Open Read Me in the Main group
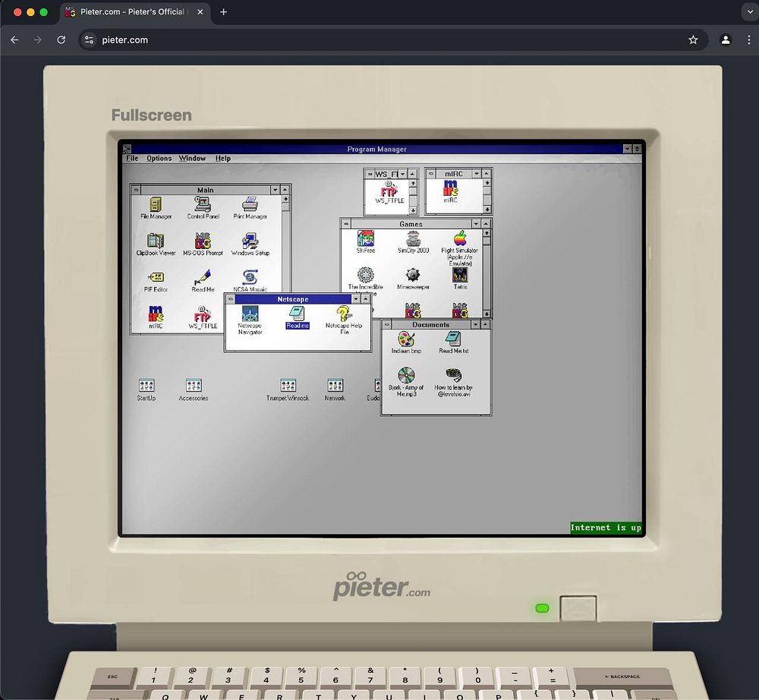 click(203, 281)
